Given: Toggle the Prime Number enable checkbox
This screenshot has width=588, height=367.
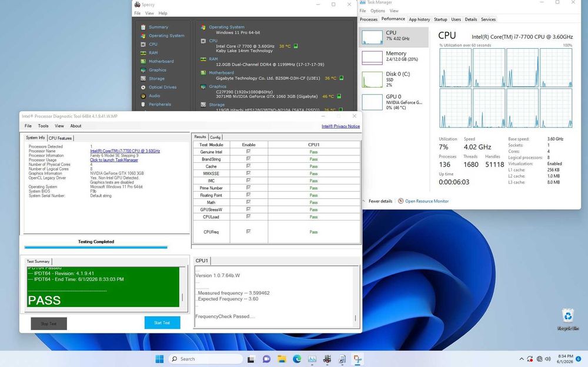Looking at the screenshot, I should (x=248, y=188).
